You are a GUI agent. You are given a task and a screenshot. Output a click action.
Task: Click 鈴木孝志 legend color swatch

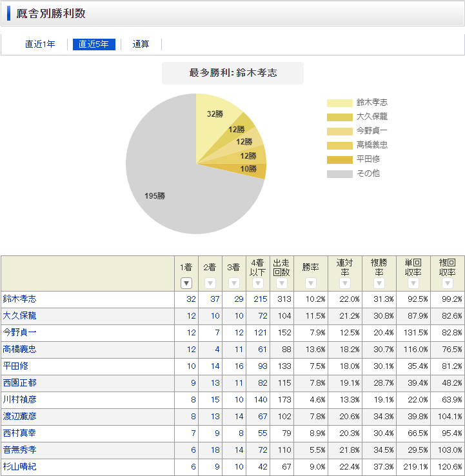point(339,103)
